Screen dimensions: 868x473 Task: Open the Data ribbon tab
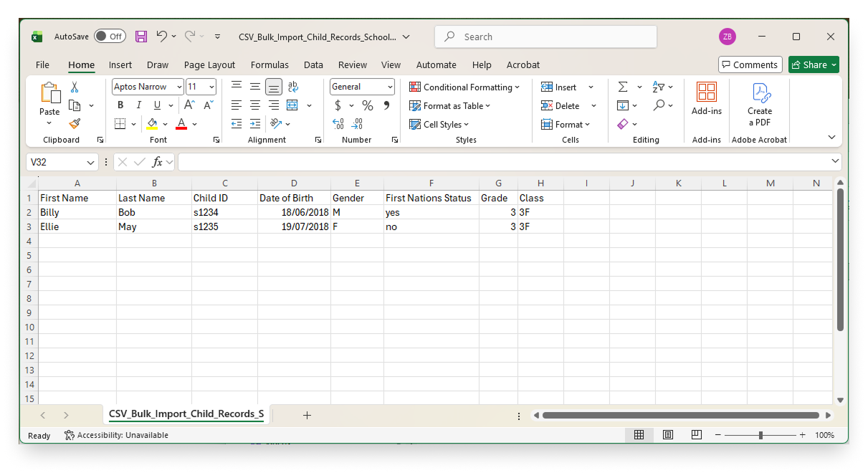coord(313,64)
